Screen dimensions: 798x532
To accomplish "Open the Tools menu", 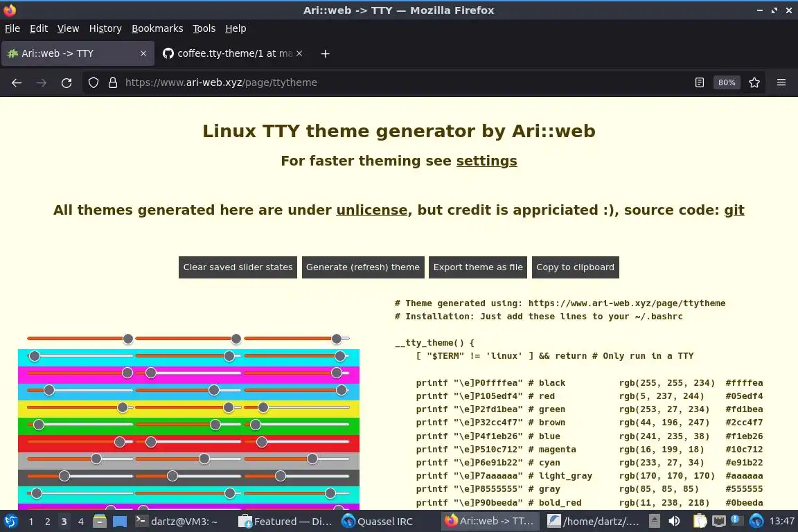I will tap(204, 28).
